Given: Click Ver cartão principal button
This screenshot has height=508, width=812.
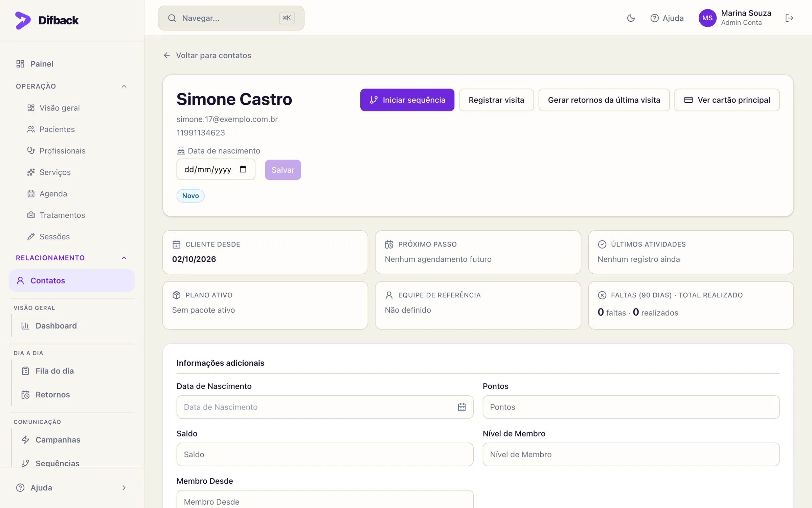Looking at the screenshot, I should click(x=727, y=100).
